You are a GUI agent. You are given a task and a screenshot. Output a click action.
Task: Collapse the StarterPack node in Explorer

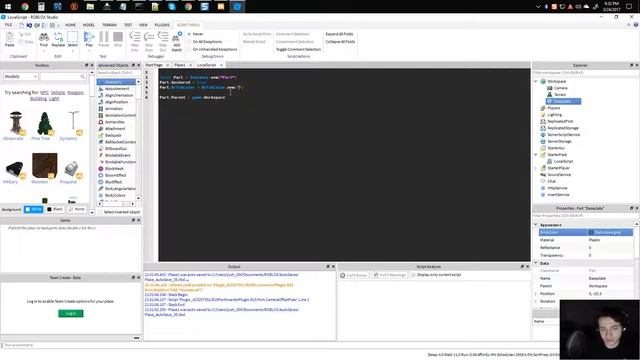[536, 155]
